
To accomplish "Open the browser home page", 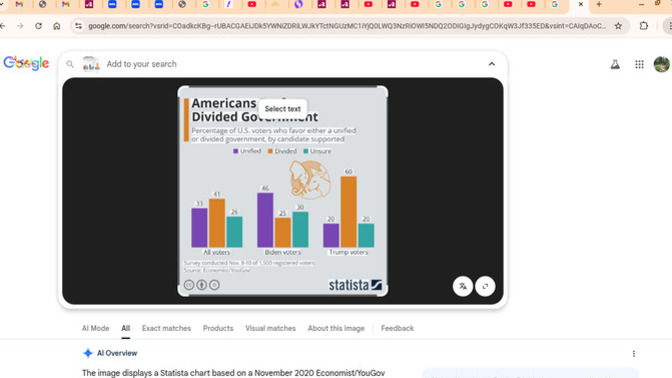I will point(57,26).
